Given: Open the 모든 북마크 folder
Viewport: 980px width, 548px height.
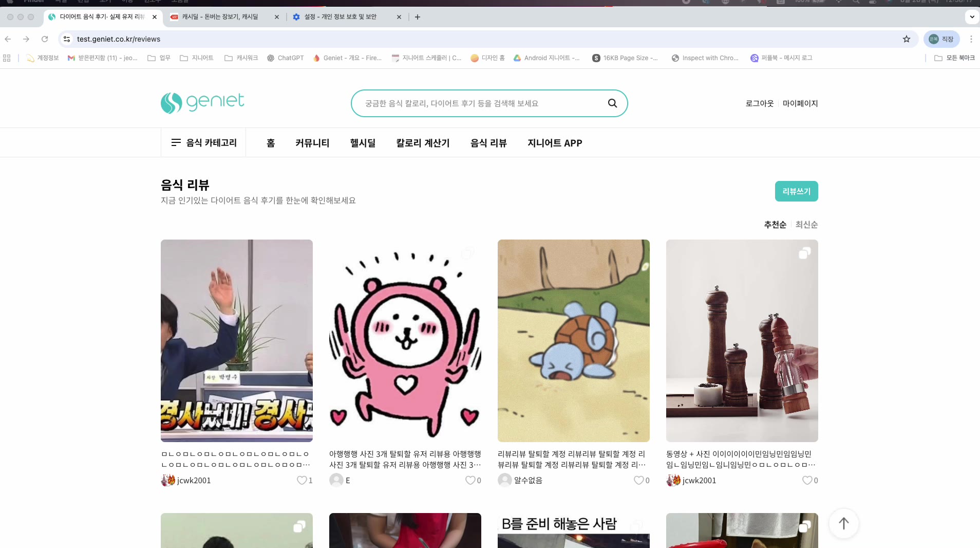Looking at the screenshot, I should coord(954,58).
